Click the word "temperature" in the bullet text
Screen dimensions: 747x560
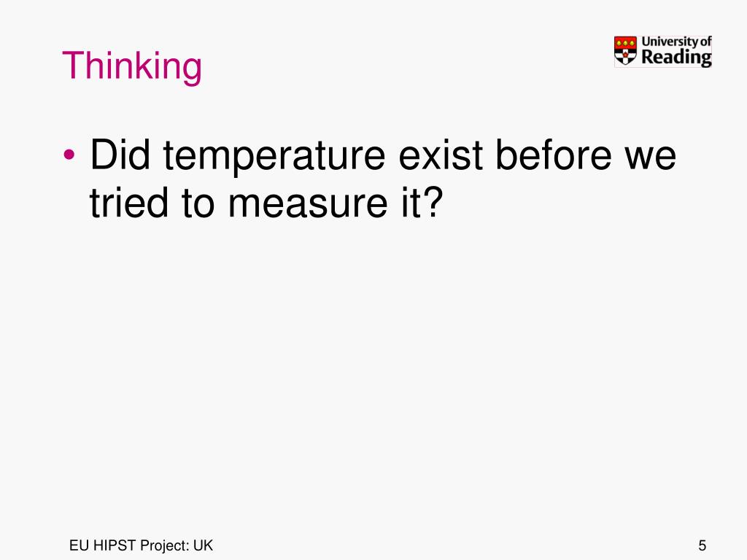click(x=274, y=158)
